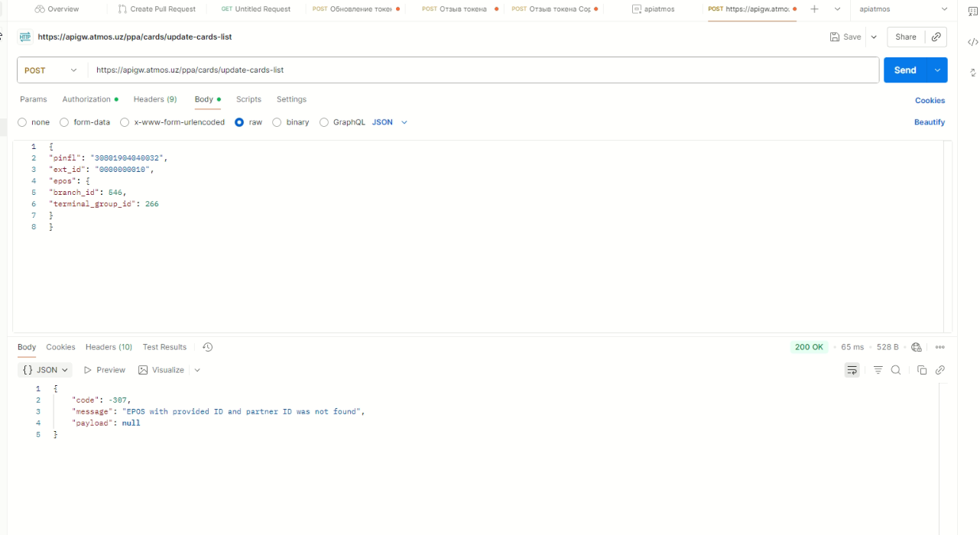Click the copy request link icon next to Share
This screenshot has height=535, width=980.
(x=936, y=37)
